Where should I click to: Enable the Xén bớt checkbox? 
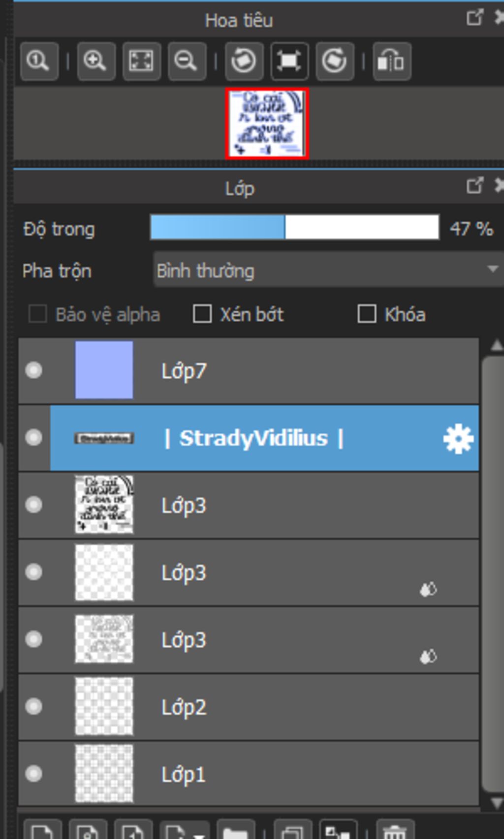[202, 314]
